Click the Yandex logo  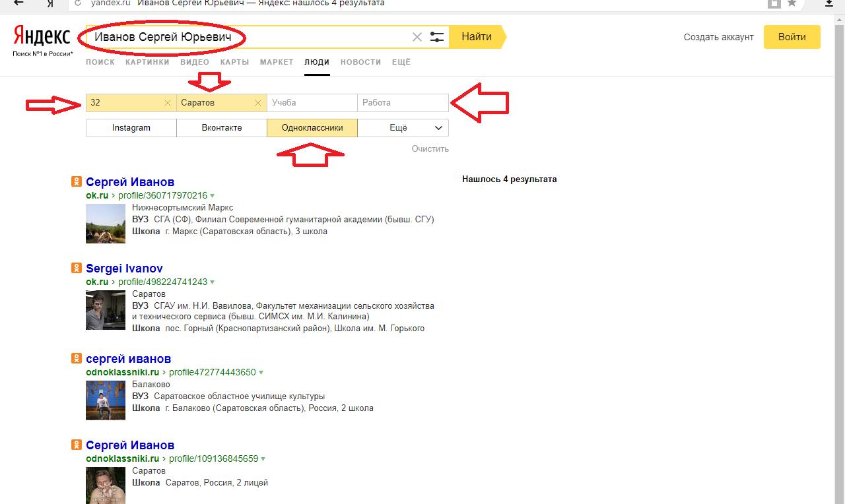pyautogui.click(x=42, y=37)
